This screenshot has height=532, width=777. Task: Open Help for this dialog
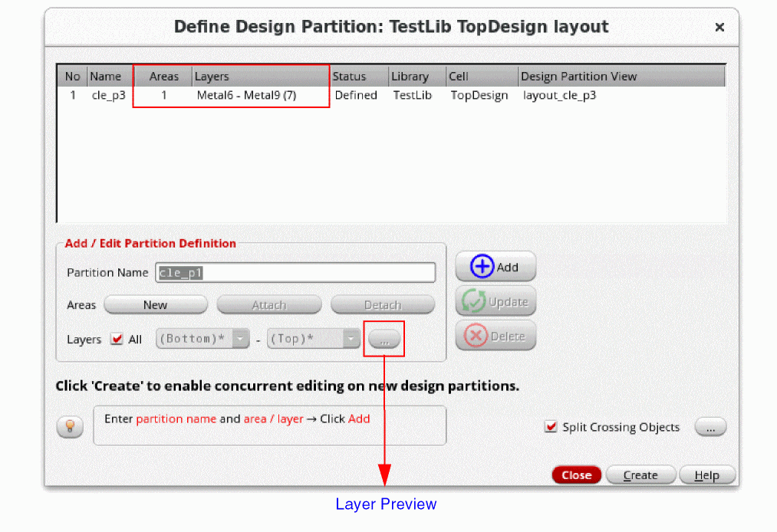coord(706,475)
